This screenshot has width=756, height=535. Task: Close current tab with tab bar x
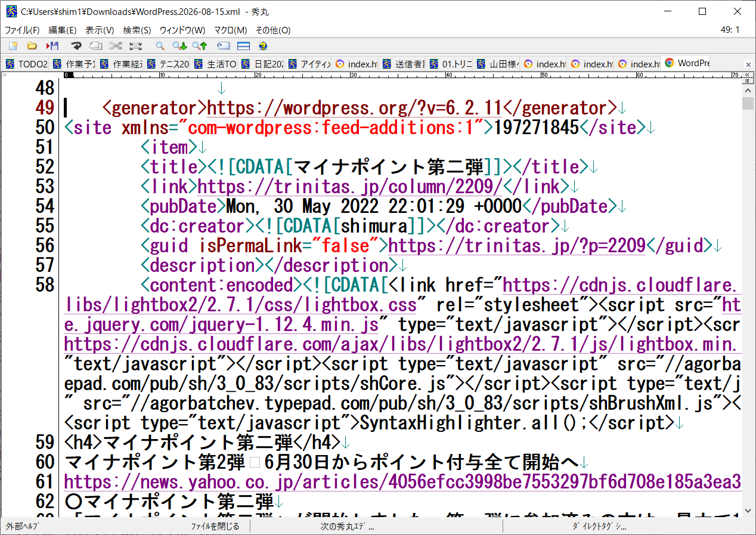coord(748,64)
